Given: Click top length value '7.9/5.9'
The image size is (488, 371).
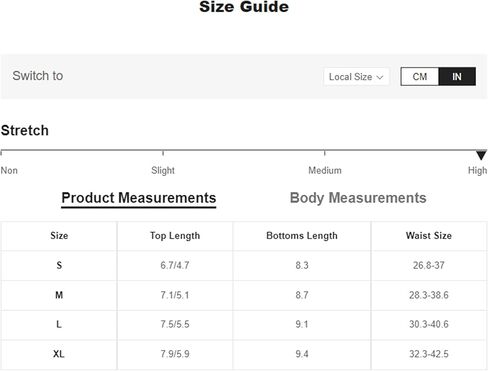Looking at the screenshot, I should click(175, 354).
